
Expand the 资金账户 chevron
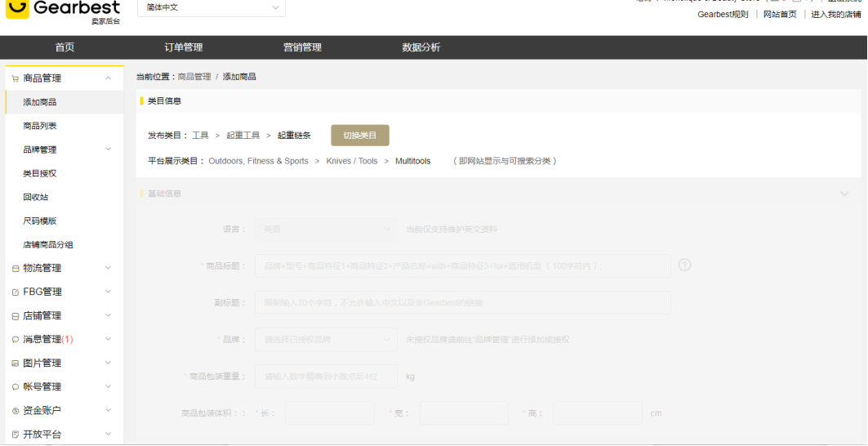(108, 410)
